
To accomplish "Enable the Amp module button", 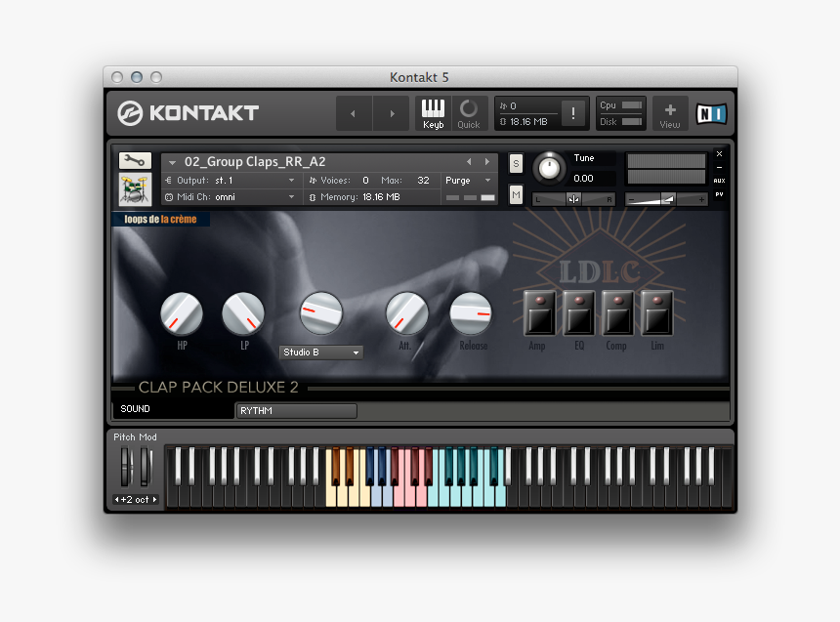I will pyautogui.click(x=539, y=312).
